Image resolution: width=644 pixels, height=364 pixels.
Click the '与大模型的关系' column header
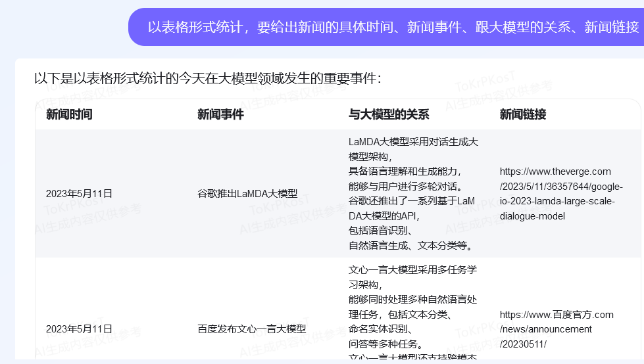[389, 114]
